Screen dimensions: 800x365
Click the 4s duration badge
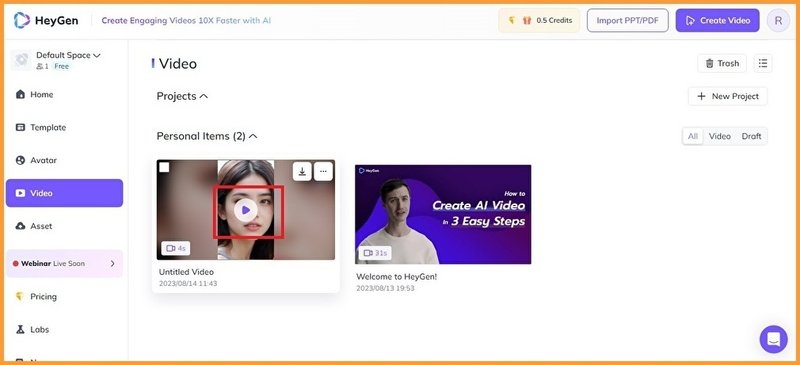pos(176,248)
